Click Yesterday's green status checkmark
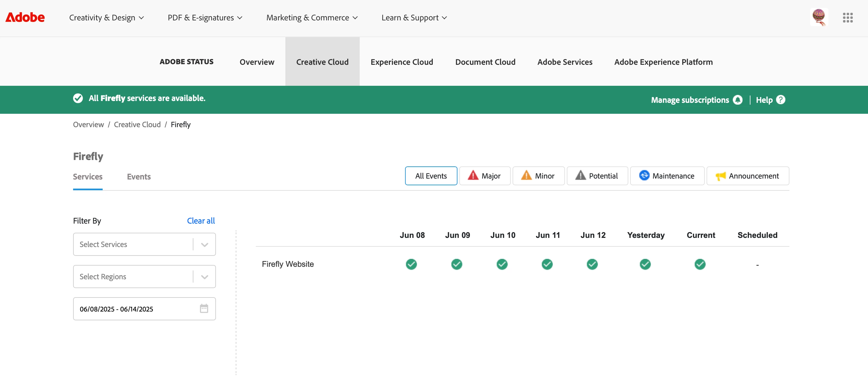The image size is (868, 376). [x=645, y=264]
